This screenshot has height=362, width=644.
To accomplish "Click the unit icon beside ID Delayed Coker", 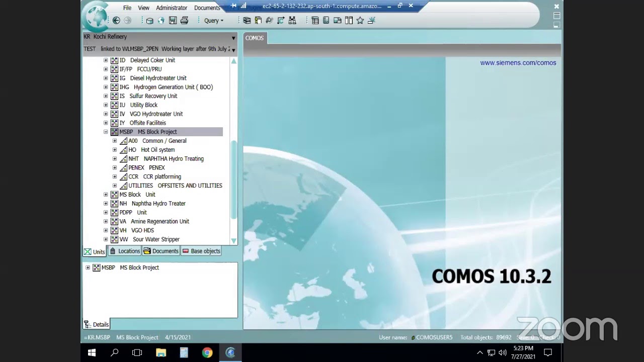I will (114, 60).
